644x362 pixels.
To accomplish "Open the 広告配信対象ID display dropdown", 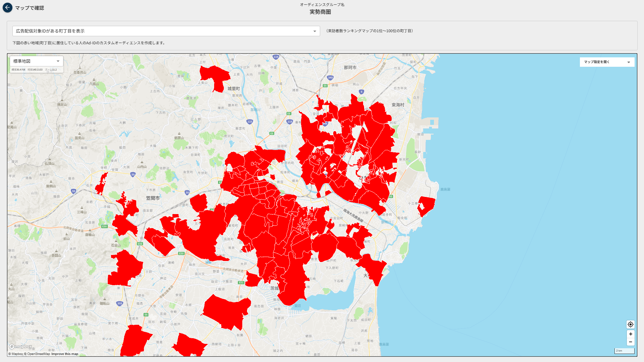I will point(166,31).
